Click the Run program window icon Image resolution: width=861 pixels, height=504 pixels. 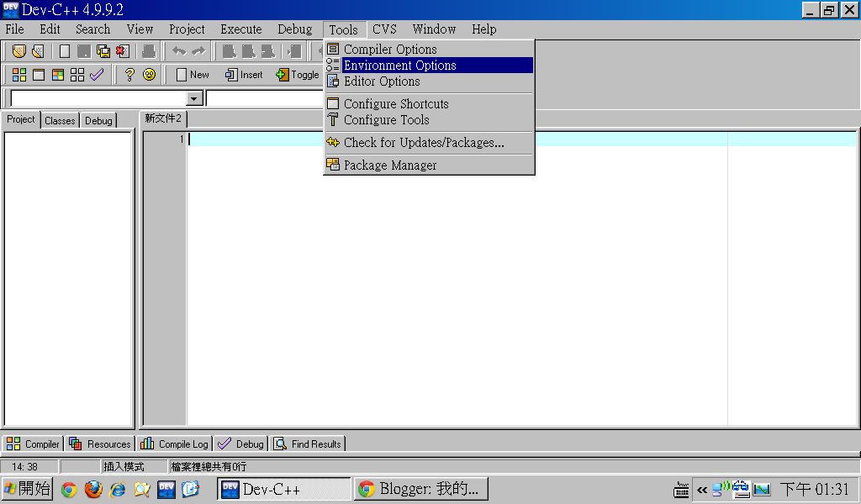click(39, 75)
